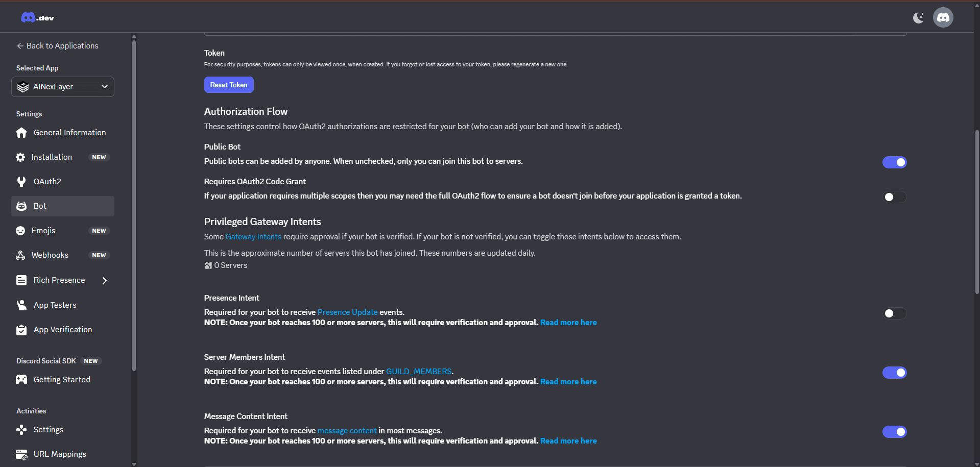Open the Emojis section icon
Screen dimensions: 980x467
coord(21,230)
